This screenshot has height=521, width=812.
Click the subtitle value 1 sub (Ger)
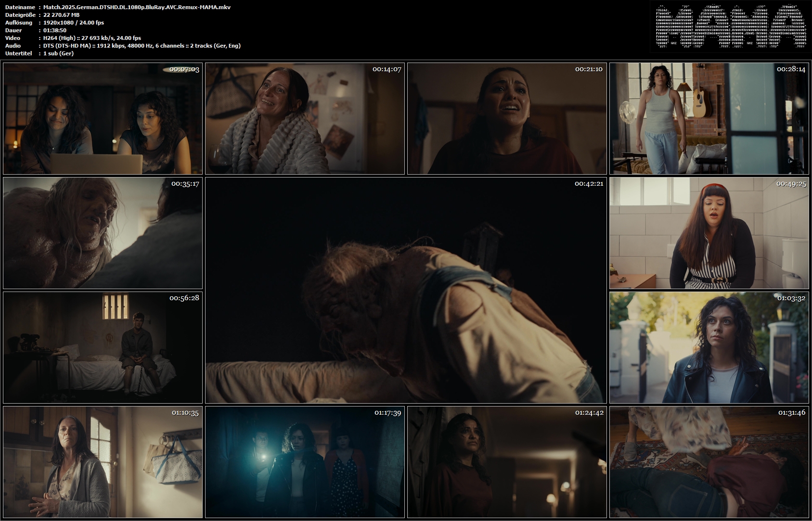(58, 53)
